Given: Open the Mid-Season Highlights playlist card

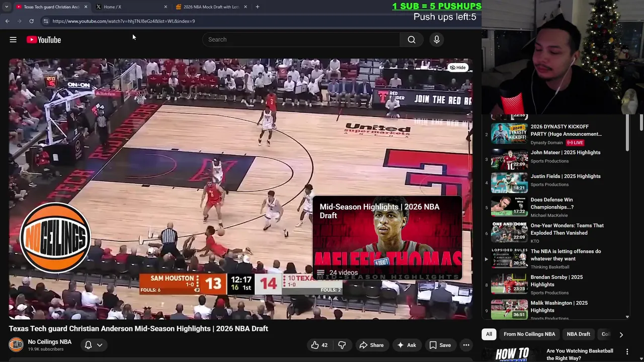Looking at the screenshot, I should (387, 238).
